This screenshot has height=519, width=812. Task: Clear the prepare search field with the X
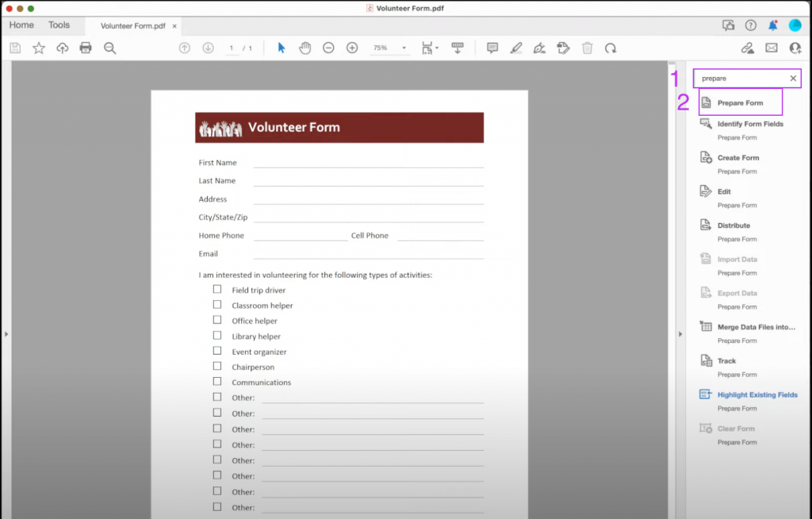tap(793, 78)
